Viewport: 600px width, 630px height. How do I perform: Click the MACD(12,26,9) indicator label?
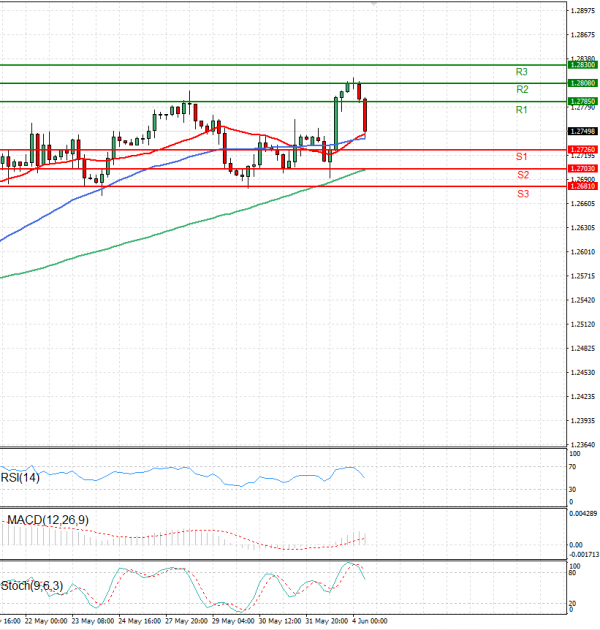48,520
